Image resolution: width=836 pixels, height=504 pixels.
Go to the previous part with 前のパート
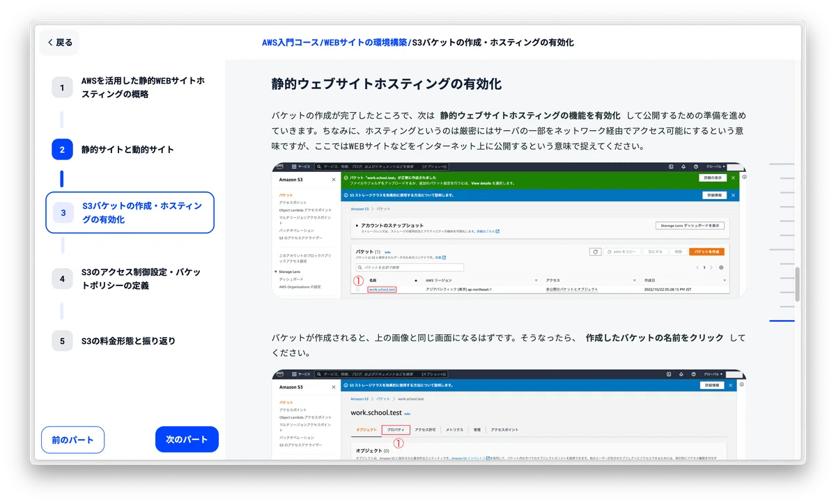[72, 440]
